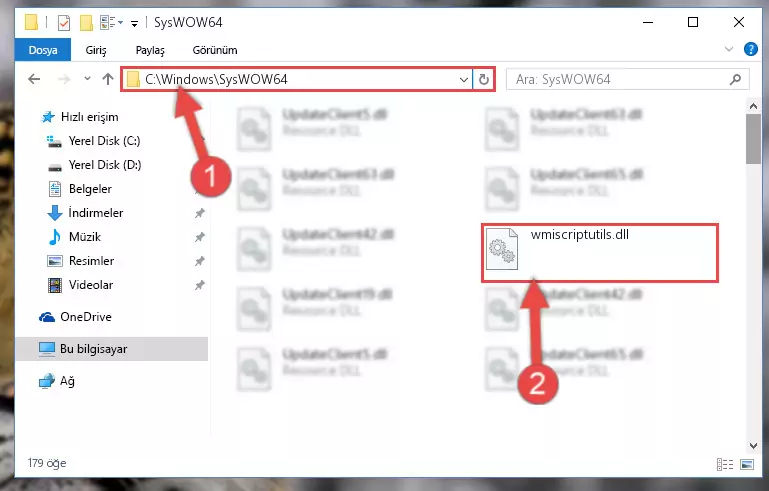The height and width of the screenshot is (491, 769).
Task: Unpin Videolar using its pin icon
Action: point(200,285)
